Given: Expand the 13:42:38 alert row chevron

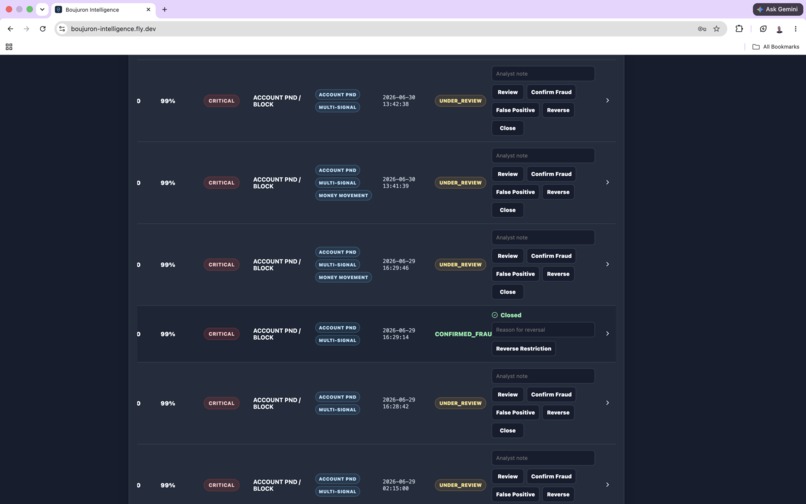Looking at the screenshot, I should 607,100.
